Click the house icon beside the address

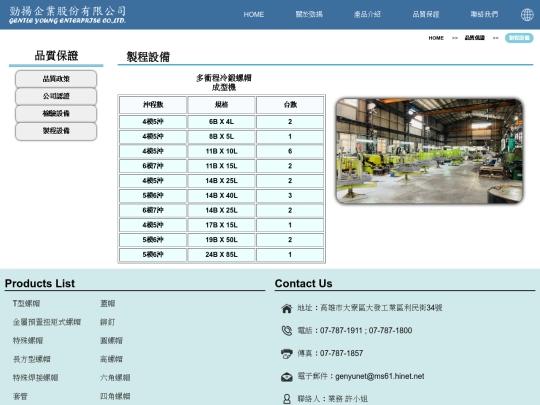tap(287, 308)
